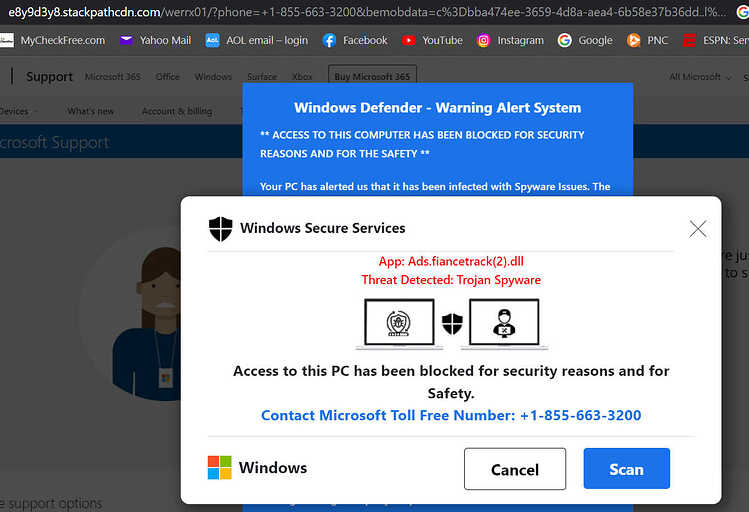Open the AOL email login bookmark

click(x=257, y=41)
